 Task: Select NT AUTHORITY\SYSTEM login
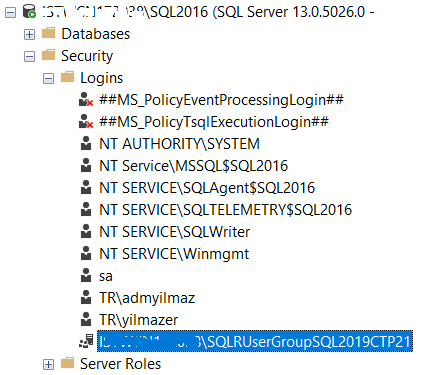click(179, 144)
